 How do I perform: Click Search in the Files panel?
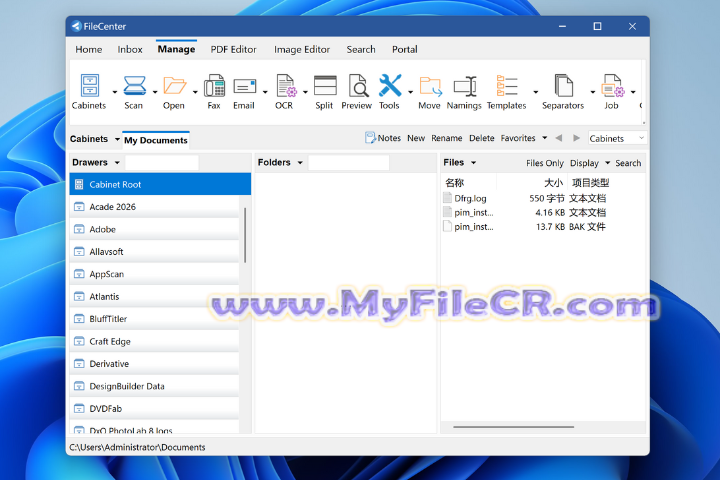628,163
